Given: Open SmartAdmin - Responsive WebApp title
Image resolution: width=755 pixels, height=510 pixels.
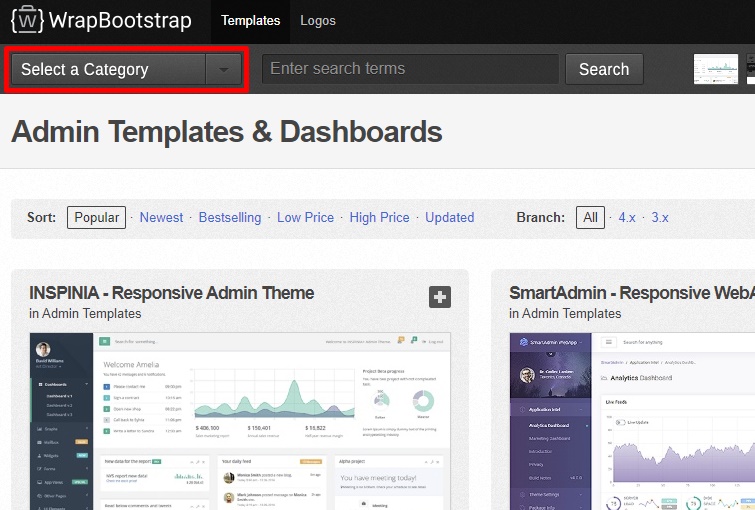Looking at the screenshot, I should 632,293.
